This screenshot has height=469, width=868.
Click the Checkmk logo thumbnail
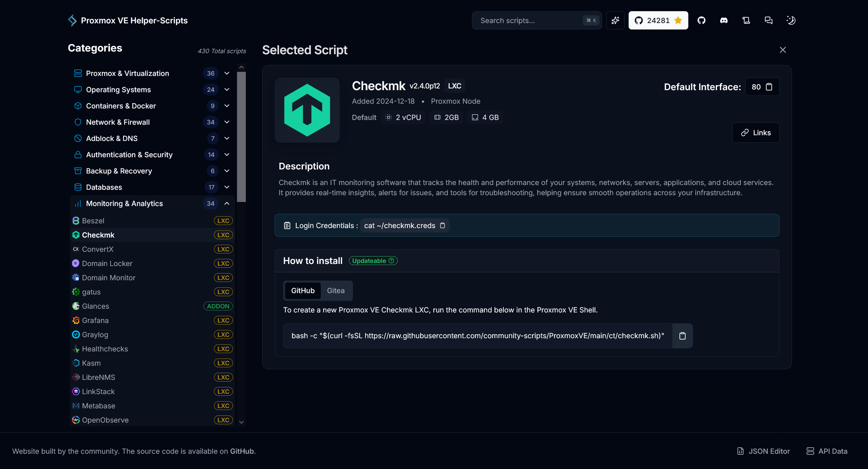point(307,110)
